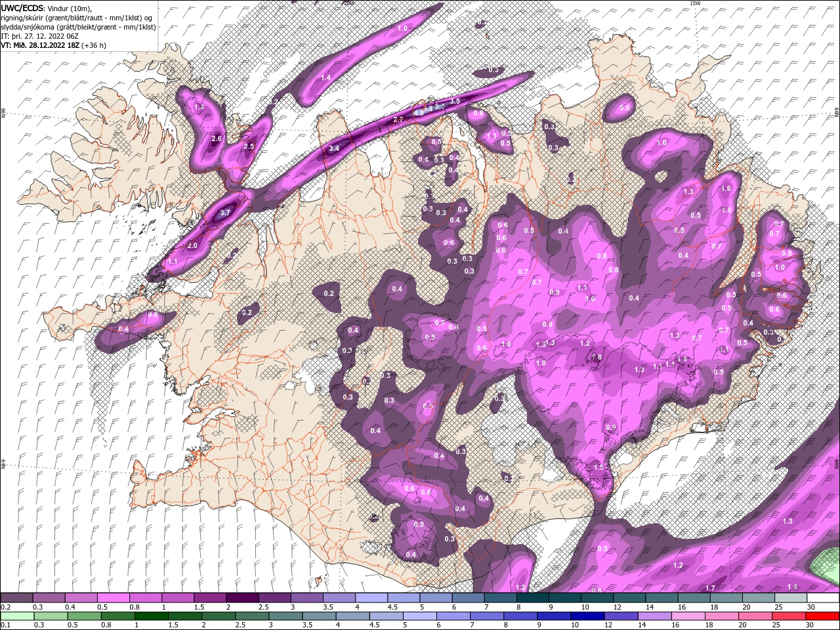
Task: Click the 'VT: Mið. 28.12.2022 18Z' valid time
Action: click(x=41, y=45)
